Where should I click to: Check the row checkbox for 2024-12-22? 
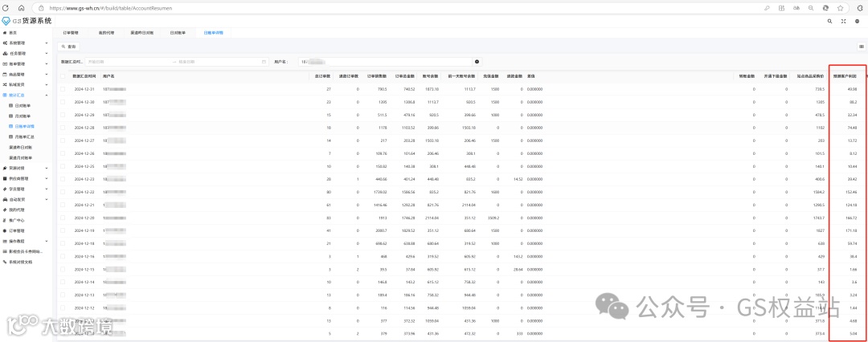pos(63,192)
